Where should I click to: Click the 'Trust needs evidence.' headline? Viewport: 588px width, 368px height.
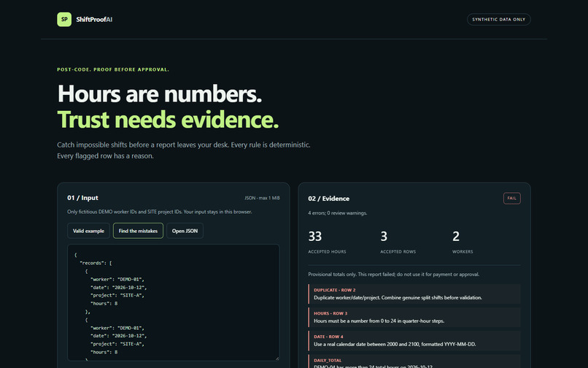[x=168, y=120]
